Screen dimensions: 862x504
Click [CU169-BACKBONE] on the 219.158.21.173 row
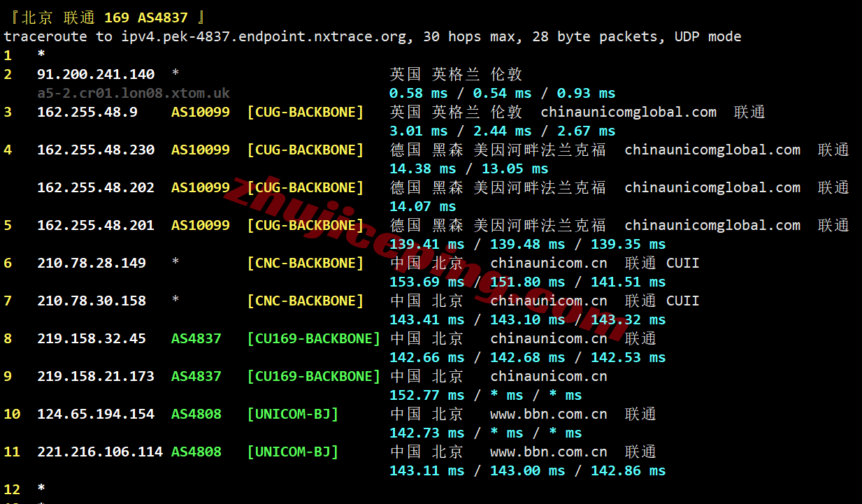click(314, 376)
